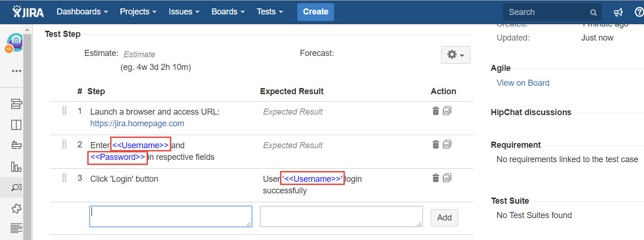Open the Releases ship icon in sidebar

pyautogui.click(x=16, y=145)
